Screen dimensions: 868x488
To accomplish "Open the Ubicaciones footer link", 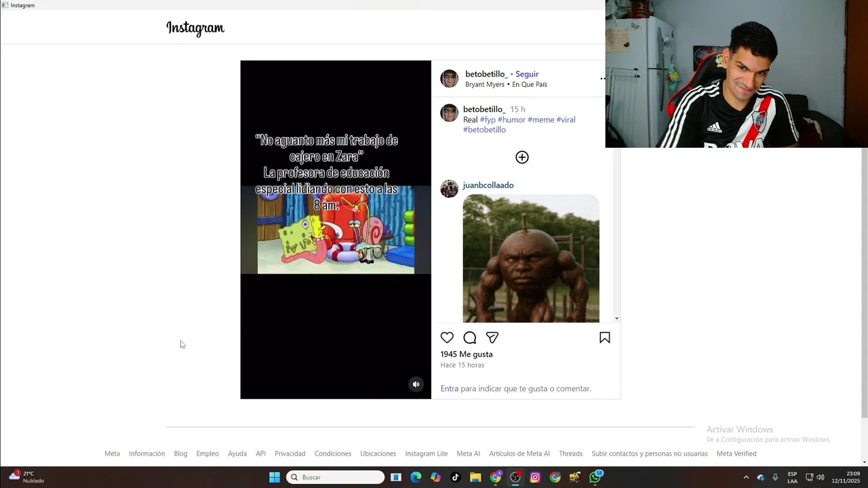I will (x=378, y=453).
